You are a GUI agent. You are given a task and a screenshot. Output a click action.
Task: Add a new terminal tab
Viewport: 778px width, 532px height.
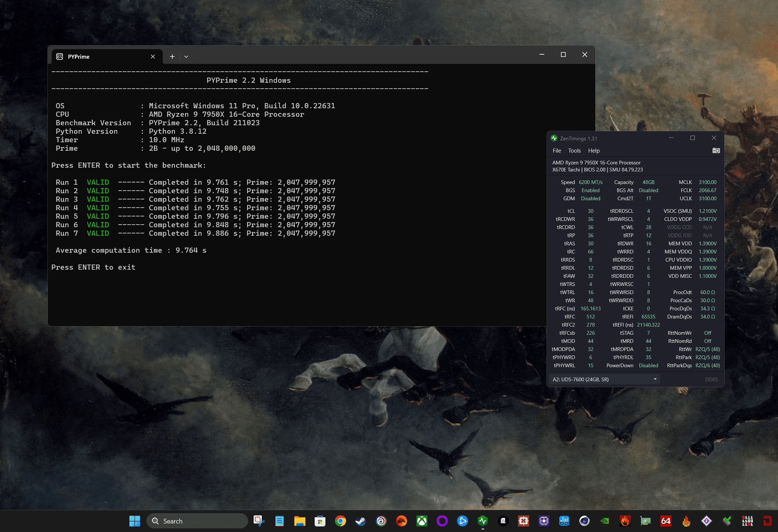172,57
